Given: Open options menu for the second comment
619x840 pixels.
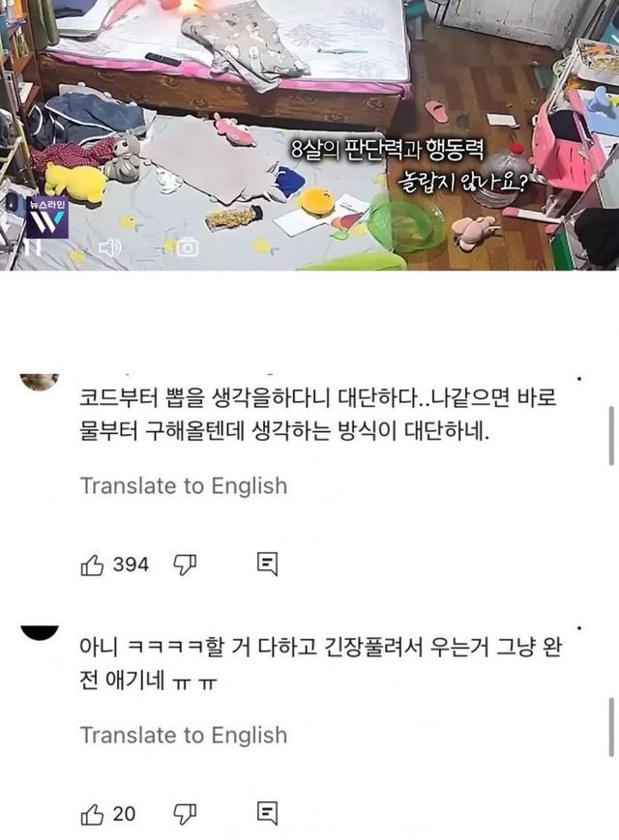Looking at the screenshot, I should coord(579,628).
